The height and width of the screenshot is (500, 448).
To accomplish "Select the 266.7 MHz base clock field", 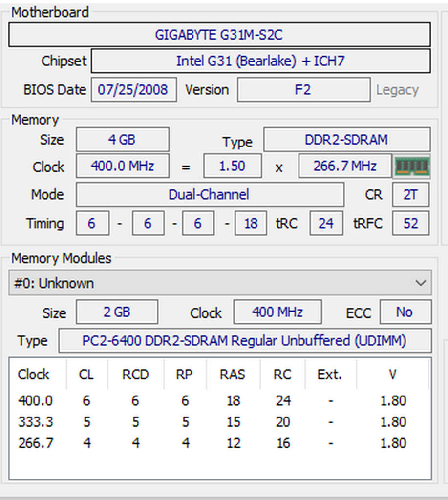I will click(345, 167).
